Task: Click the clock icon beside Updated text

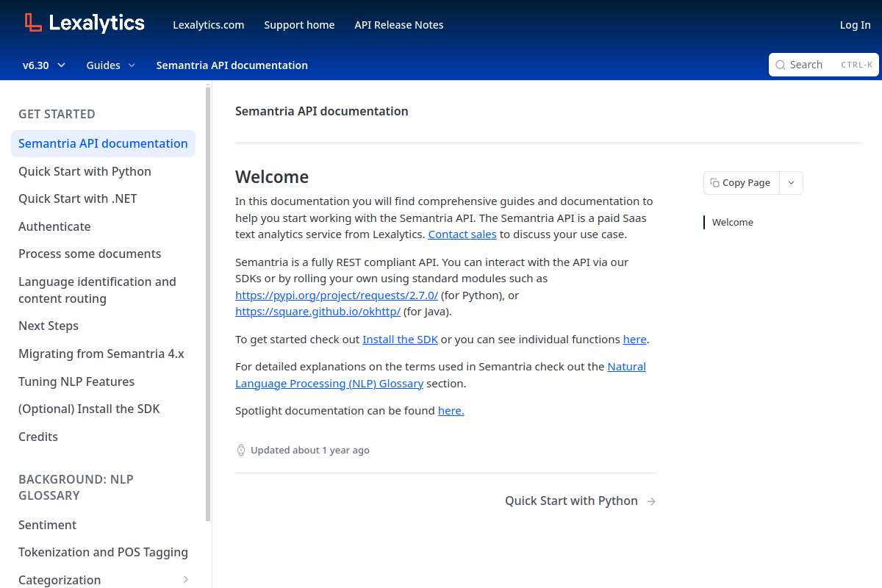Action: [x=240, y=450]
